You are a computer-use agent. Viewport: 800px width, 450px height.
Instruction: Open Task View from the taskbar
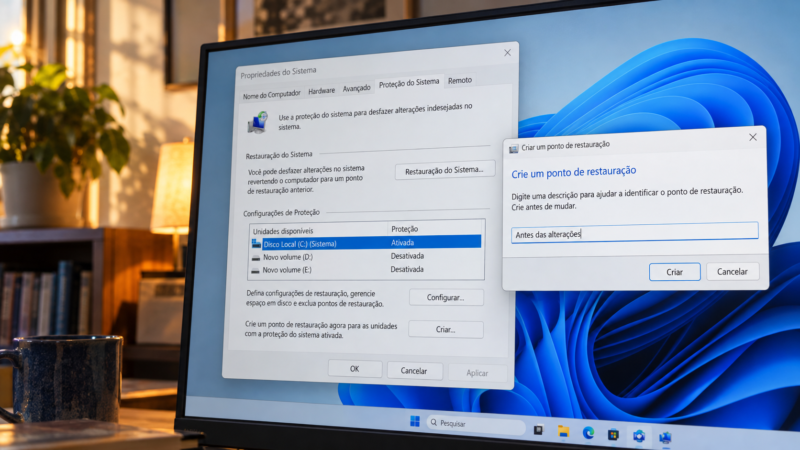click(538, 430)
